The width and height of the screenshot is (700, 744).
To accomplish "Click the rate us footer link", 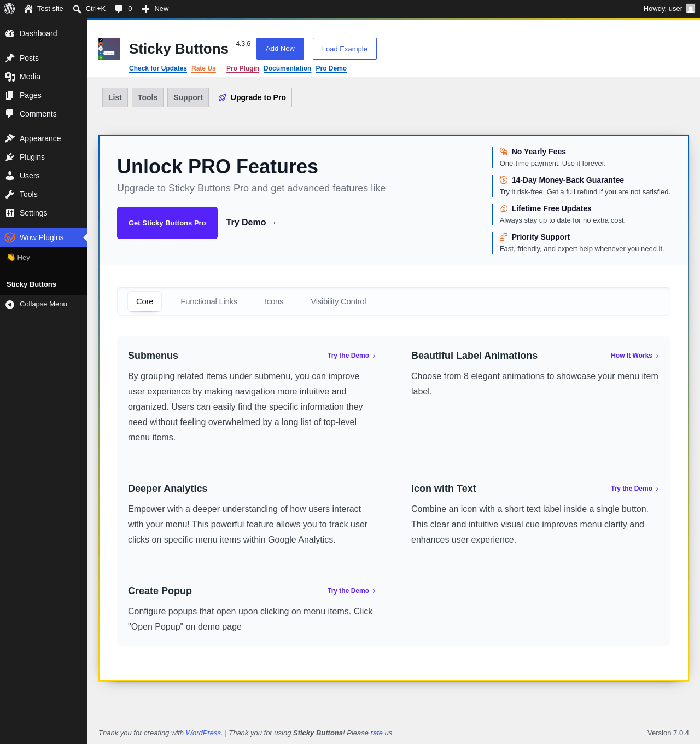I will click(381, 733).
